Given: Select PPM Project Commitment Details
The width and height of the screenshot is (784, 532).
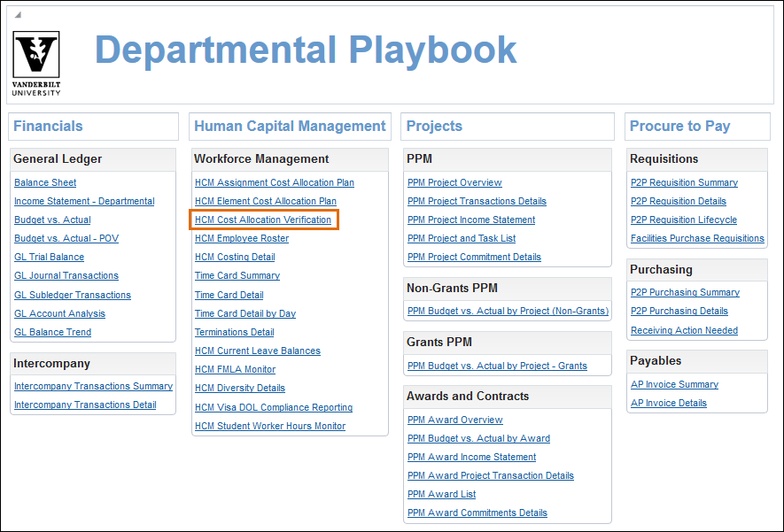Looking at the screenshot, I should [474, 257].
